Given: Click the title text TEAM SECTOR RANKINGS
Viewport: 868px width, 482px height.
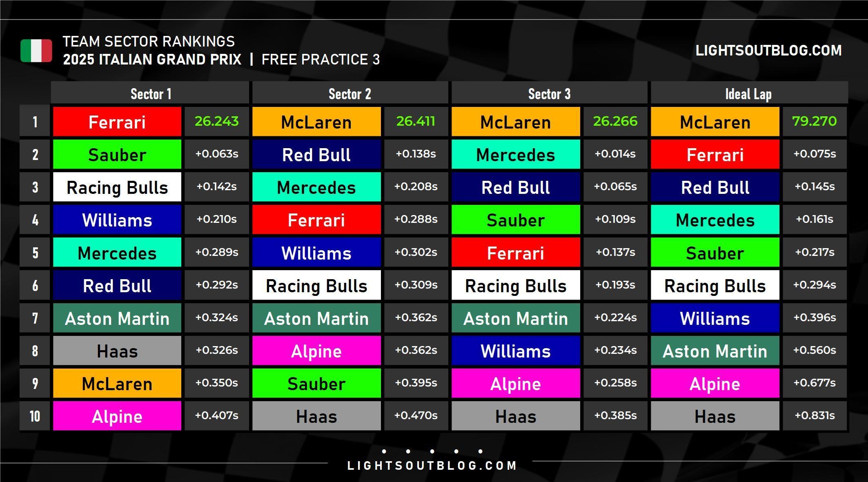Looking at the screenshot, I should coord(149,42).
